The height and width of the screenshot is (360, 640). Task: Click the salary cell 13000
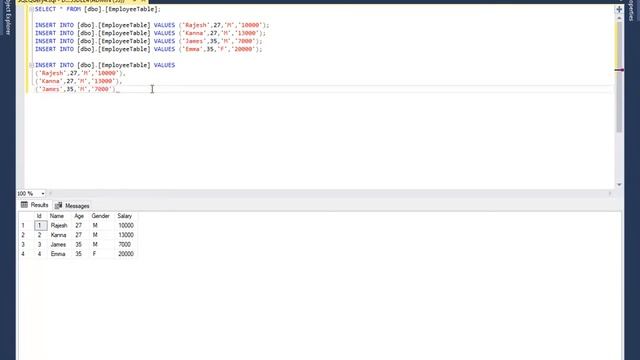tap(126, 235)
